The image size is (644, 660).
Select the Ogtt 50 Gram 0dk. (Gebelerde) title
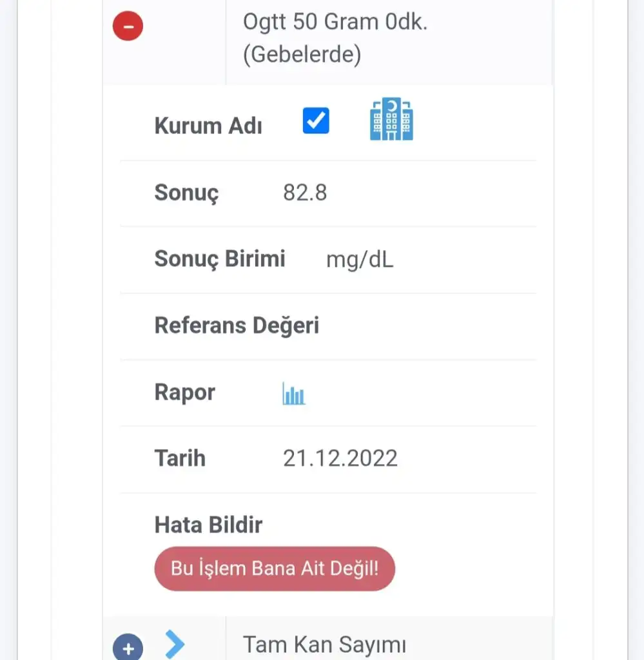335,38
